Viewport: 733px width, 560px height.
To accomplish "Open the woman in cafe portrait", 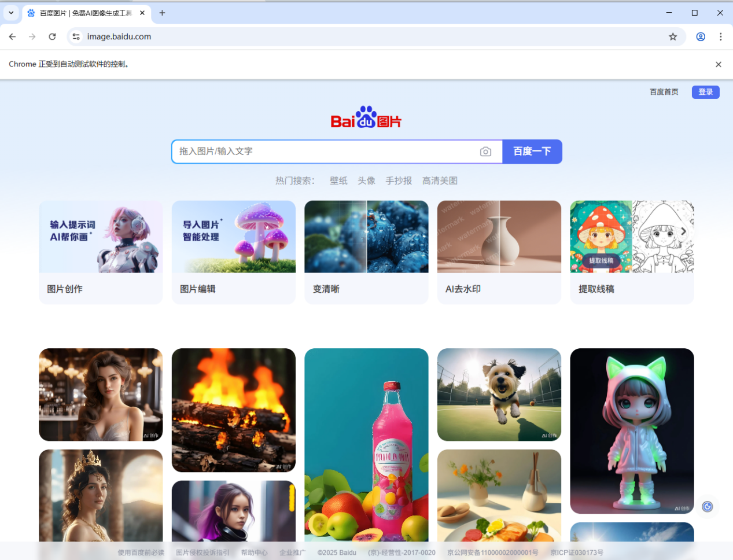I will click(x=101, y=395).
